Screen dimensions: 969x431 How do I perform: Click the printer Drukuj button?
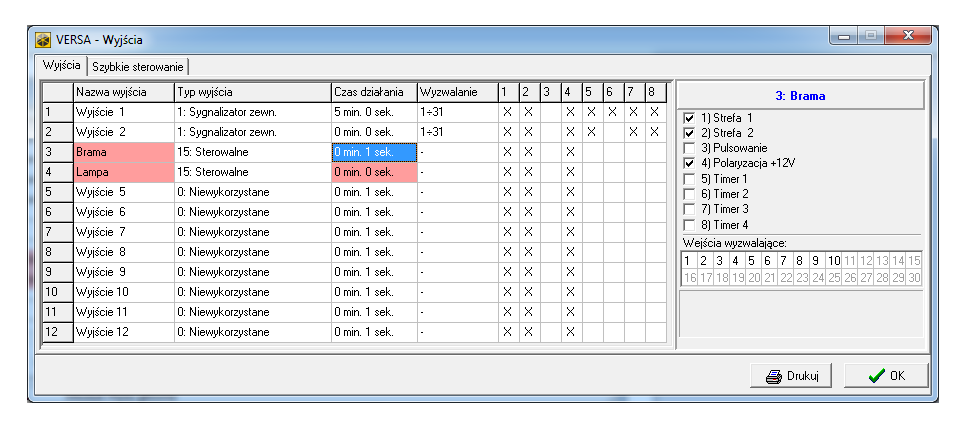(791, 376)
